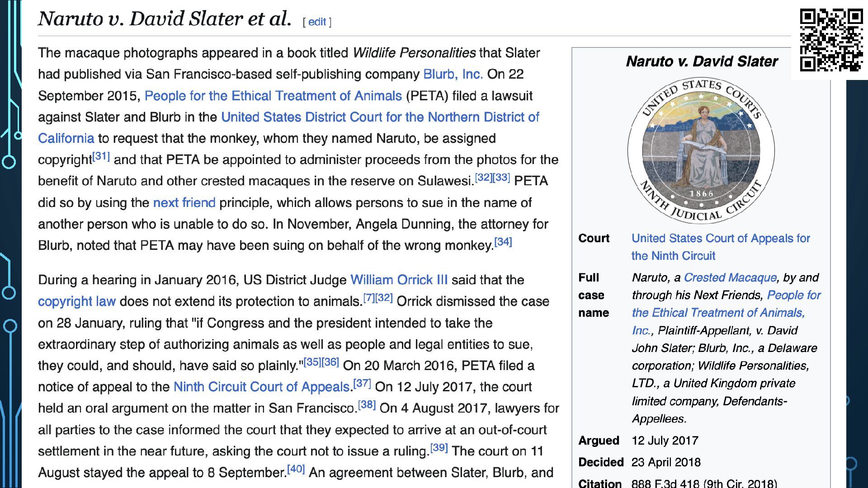Open United States Court of Appeals infobox link
Viewport: 868px width, 488px height.
[x=721, y=247]
